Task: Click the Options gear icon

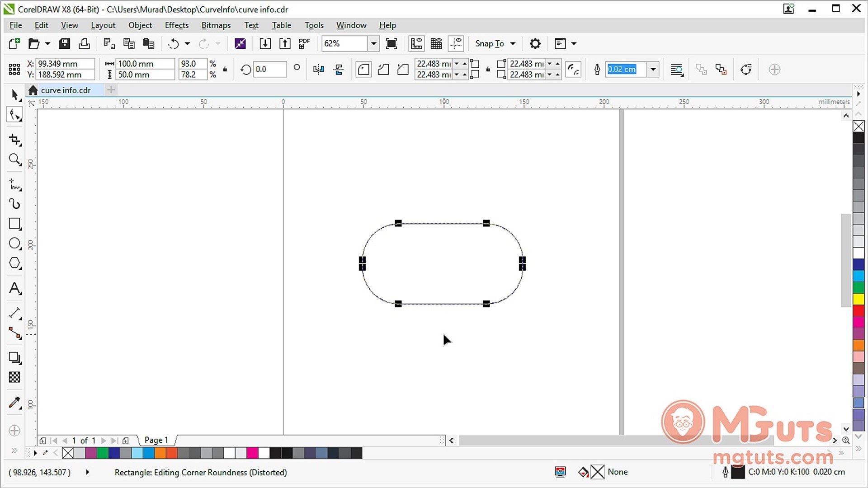Action: (x=535, y=43)
